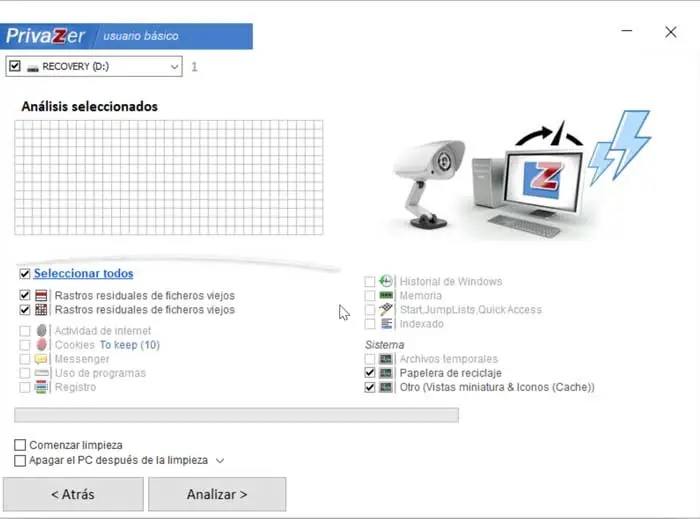Check the Indexado checkbox
The image size is (700, 519).
(x=370, y=324)
